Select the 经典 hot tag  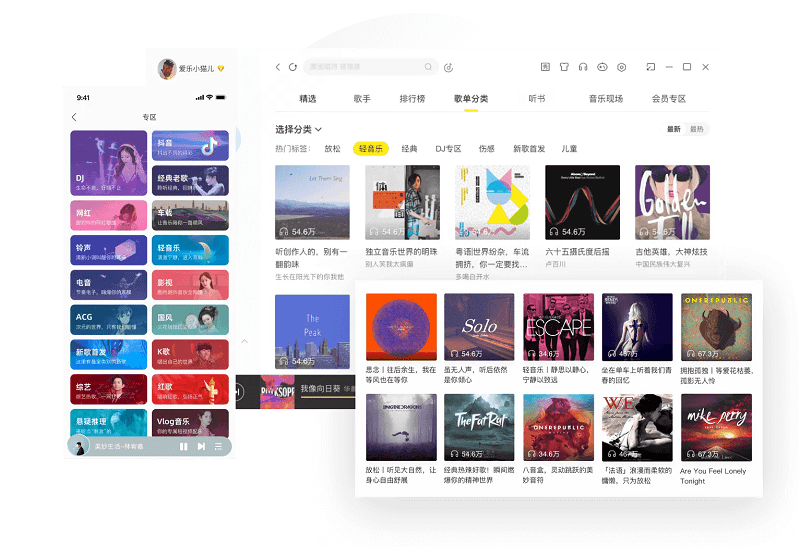409,148
